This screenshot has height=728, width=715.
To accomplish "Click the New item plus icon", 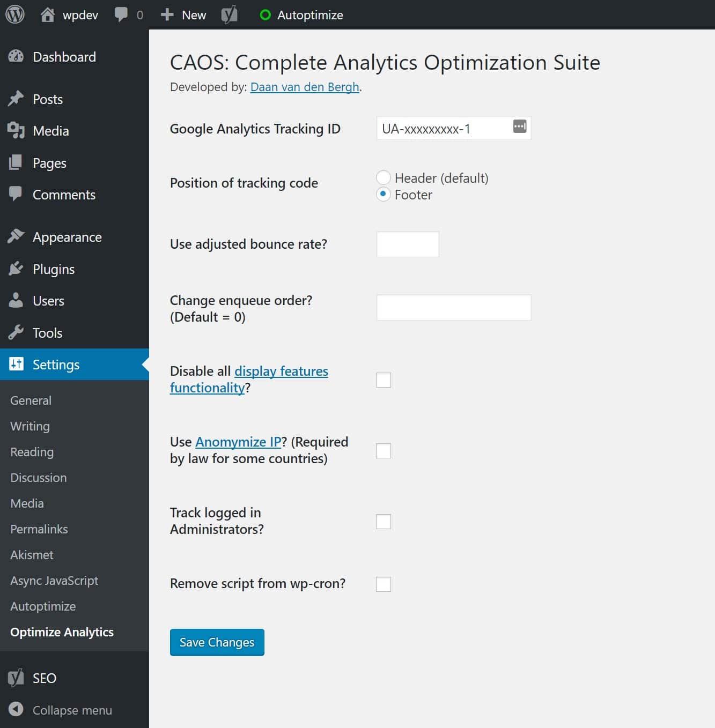I will pyautogui.click(x=167, y=14).
